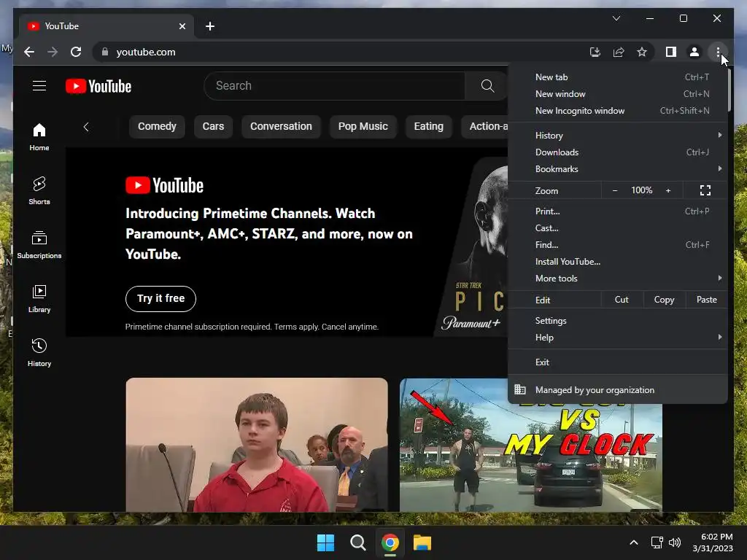
Task: Open Subscriptions in the sidebar
Action: [39, 245]
